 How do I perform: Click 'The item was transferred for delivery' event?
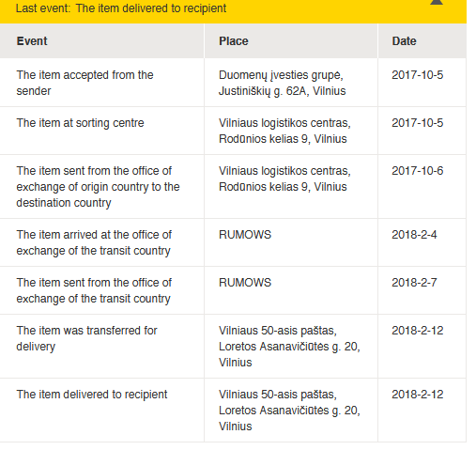[x=86, y=338]
